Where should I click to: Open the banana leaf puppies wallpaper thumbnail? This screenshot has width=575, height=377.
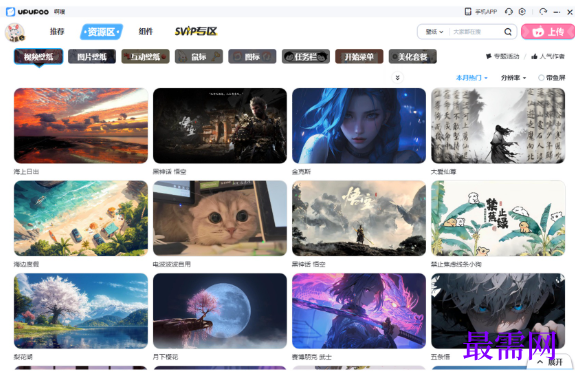[x=498, y=218]
